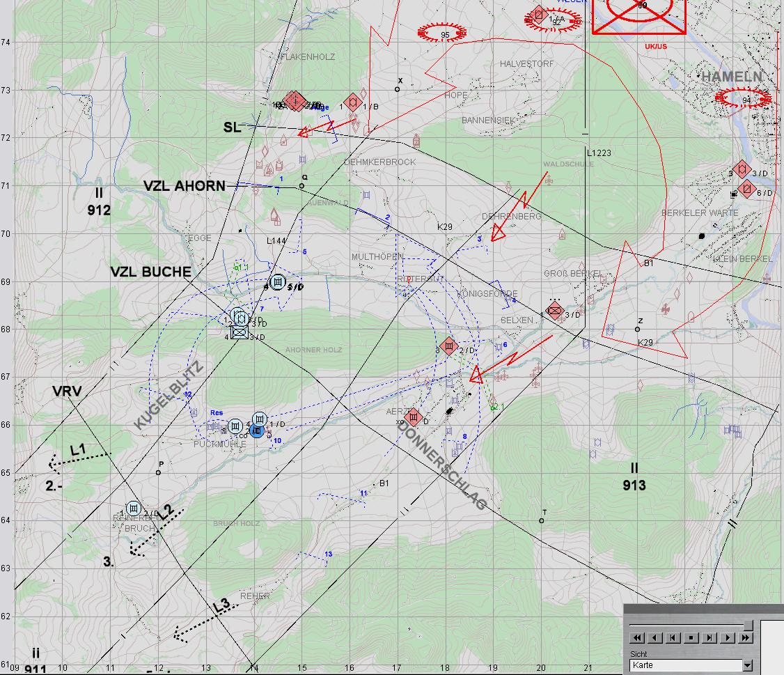The width and height of the screenshot is (784, 675).
Task: Click the fast forward playback button
Action: (x=746, y=637)
